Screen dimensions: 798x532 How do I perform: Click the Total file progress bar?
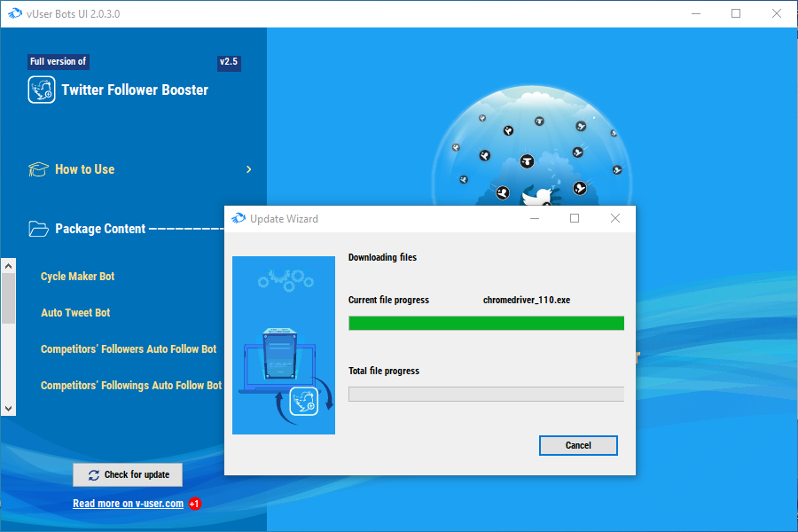coord(486,394)
